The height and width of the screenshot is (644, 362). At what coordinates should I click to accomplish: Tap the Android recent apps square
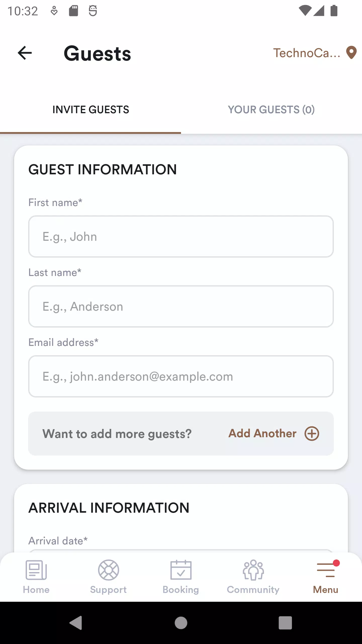point(285,623)
